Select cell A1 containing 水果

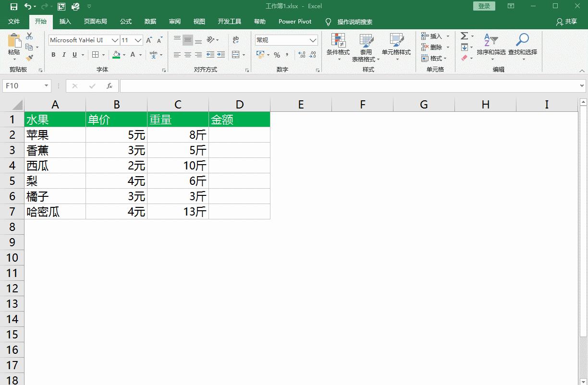pyautogui.click(x=55, y=120)
